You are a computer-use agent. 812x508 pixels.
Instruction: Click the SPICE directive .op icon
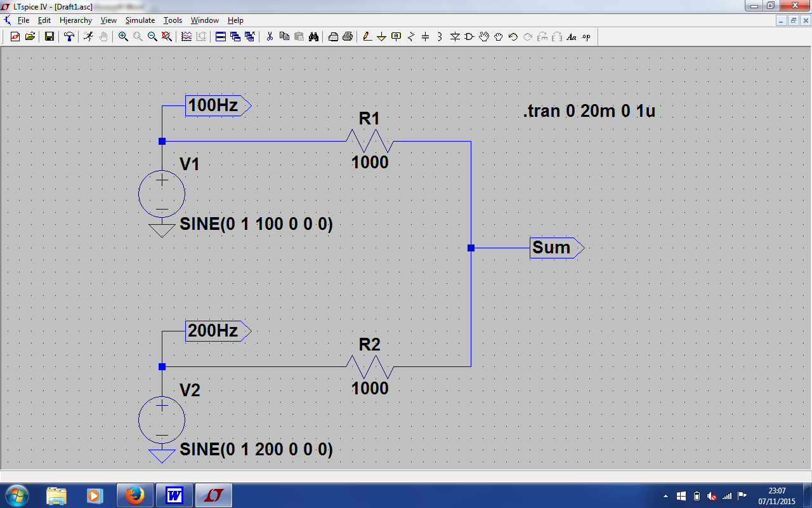pos(586,37)
